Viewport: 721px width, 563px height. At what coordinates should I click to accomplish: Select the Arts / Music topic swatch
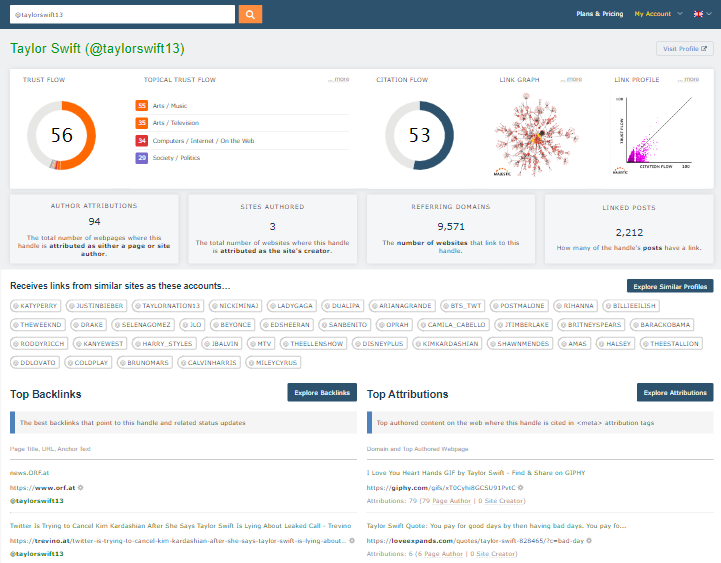coord(142,106)
